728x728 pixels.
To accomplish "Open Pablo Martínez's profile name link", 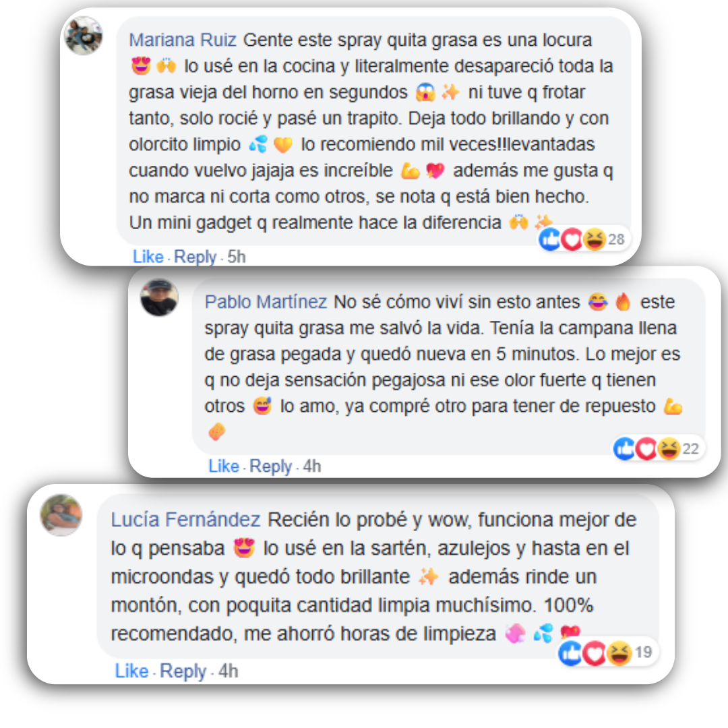I will point(266,302).
